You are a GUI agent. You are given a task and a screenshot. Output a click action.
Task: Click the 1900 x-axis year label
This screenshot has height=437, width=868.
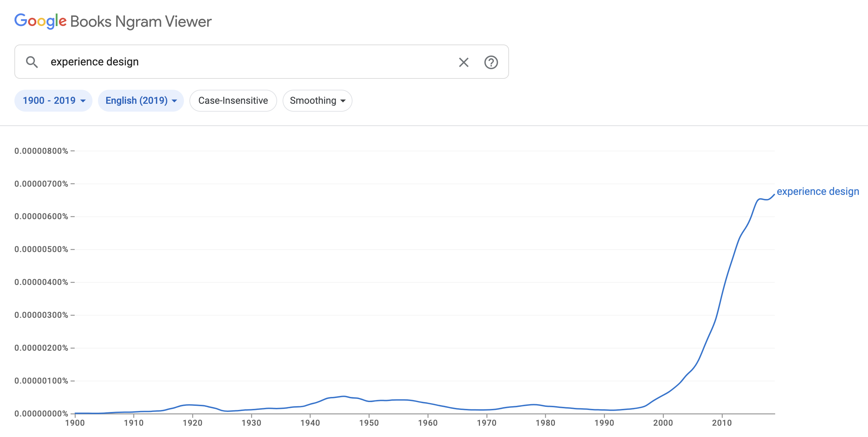click(x=75, y=423)
